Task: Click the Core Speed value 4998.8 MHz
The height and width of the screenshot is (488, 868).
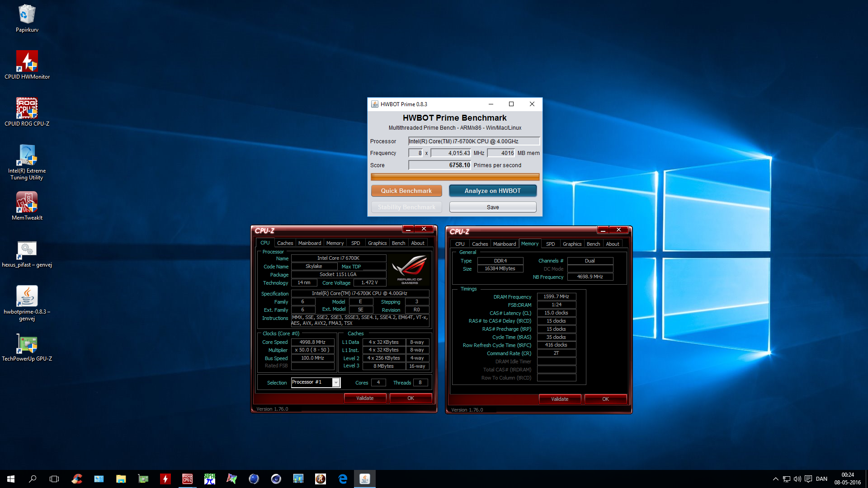Action: tap(312, 342)
